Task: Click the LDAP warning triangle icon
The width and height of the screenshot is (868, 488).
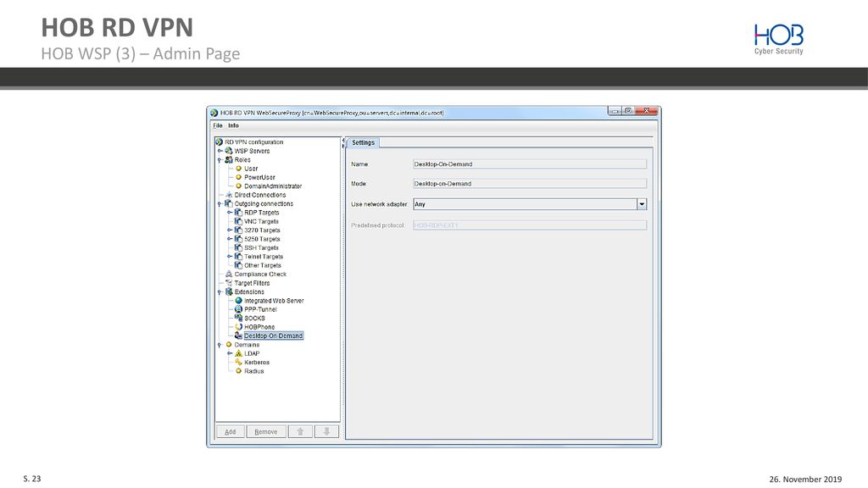Action: coord(238,353)
